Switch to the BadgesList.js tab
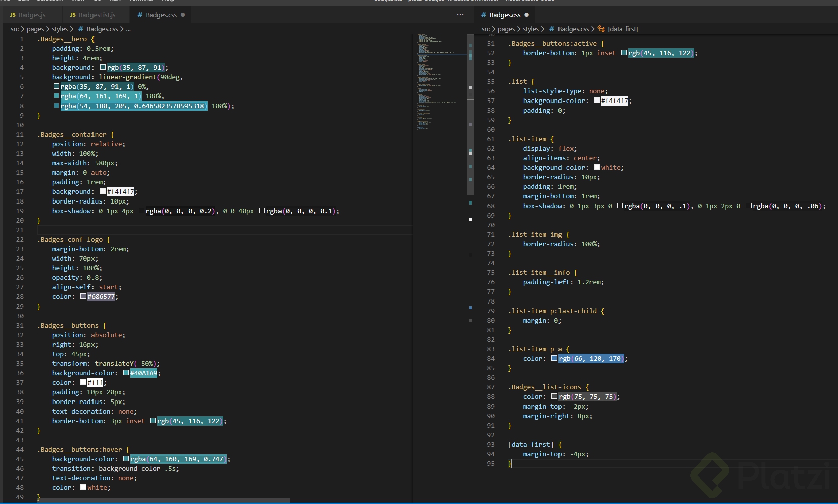Screen dimensions: 838x504 97,15
